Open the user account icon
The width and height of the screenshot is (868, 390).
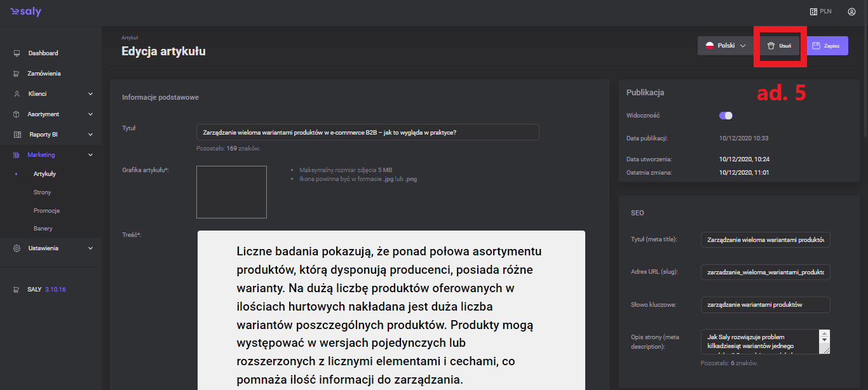coord(851,11)
